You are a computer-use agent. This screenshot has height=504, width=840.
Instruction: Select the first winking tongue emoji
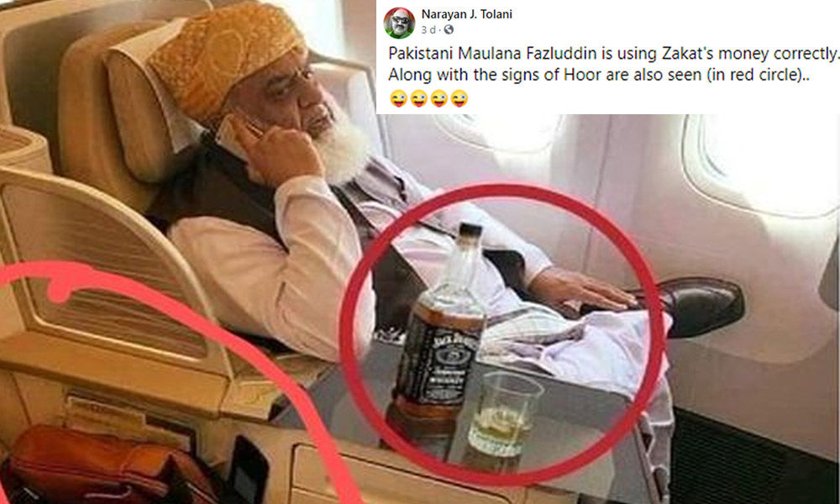pos(398,98)
